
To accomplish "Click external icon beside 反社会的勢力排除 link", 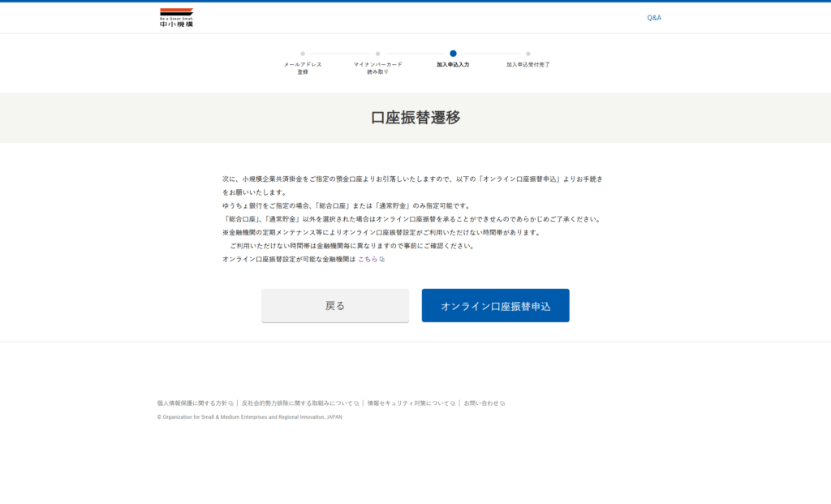I will (357, 403).
